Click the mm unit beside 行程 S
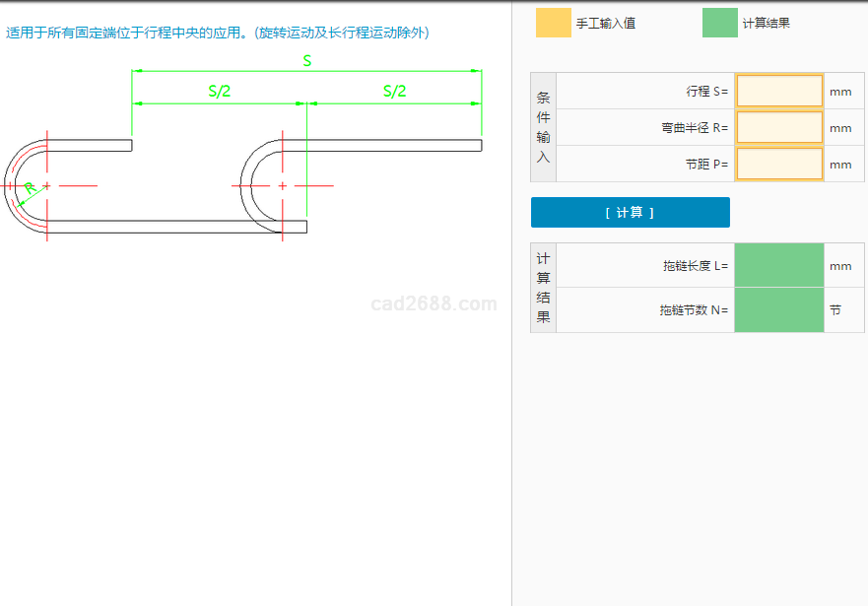 840,92
